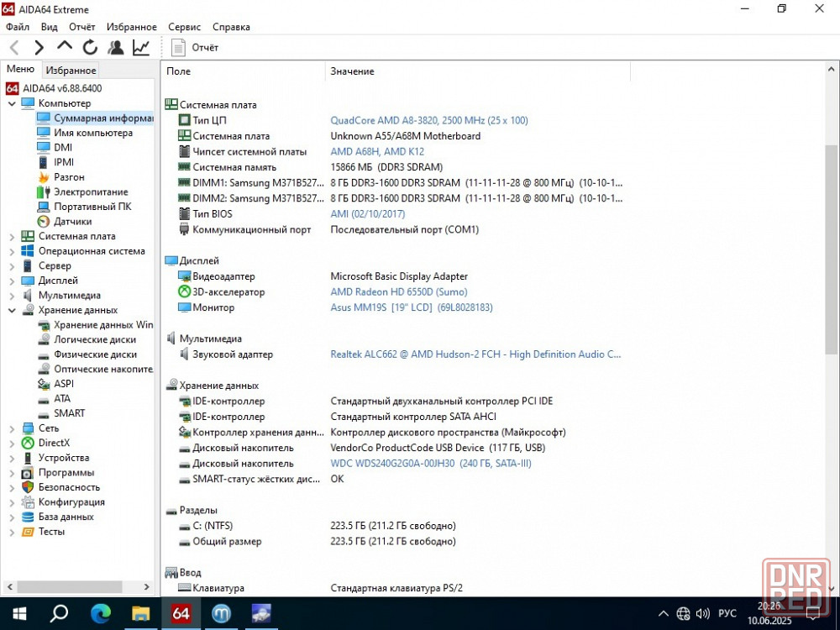This screenshot has width=840, height=630.
Task: Click the vertical scrollbar in report pane
Action: click(831, 249)
